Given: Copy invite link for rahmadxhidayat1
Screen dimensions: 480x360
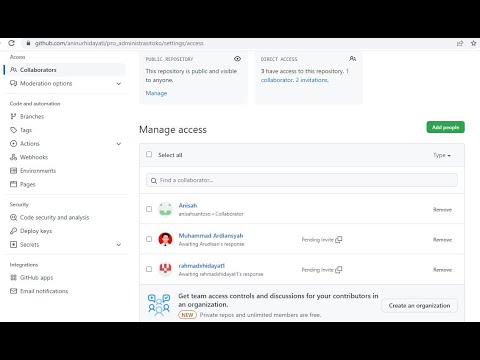Looking at the screenshot, I should click(x=339, y=269).
